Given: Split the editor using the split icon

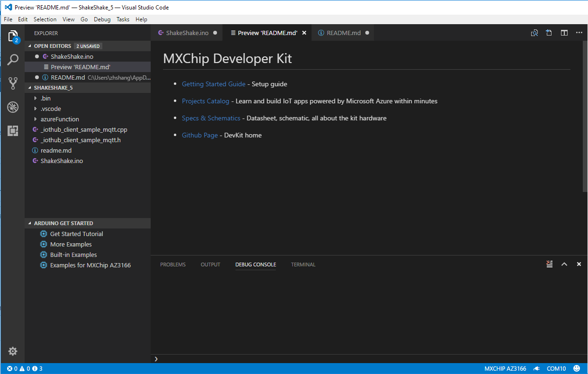Looking at the screenshot, I should (564, 33).
